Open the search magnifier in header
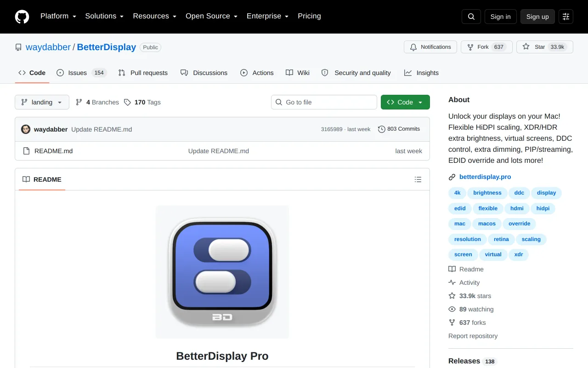 coord(471,17)
